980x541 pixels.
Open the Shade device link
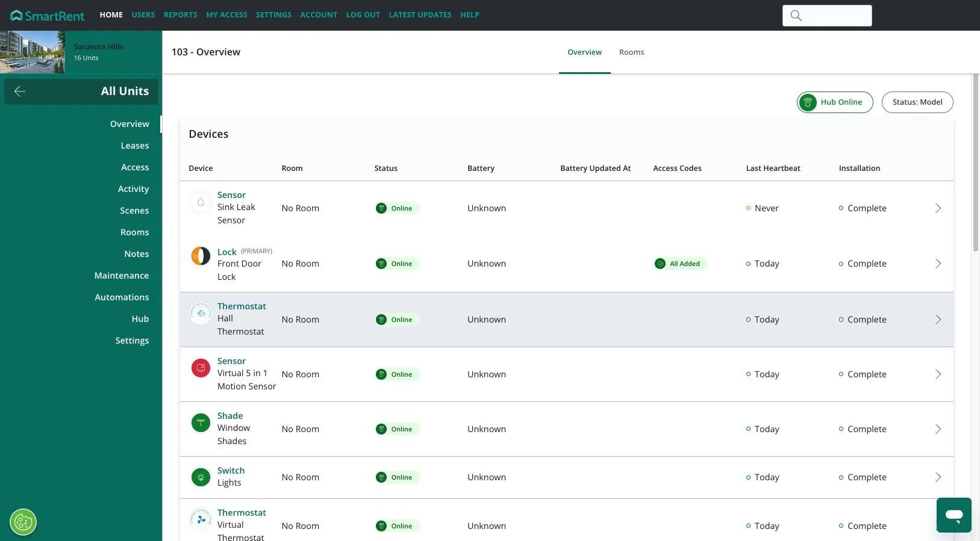230,416
